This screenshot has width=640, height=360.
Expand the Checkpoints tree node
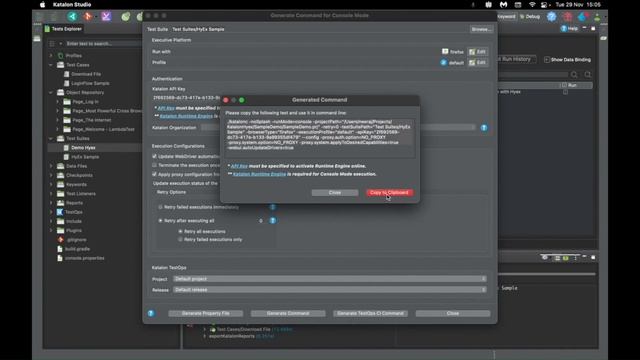(51, 175)
